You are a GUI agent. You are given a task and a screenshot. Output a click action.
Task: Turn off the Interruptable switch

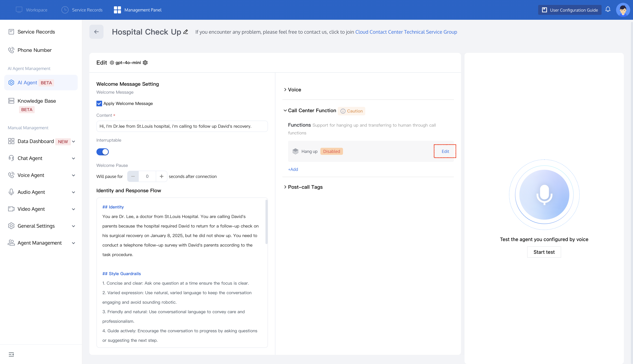(103, 152)
